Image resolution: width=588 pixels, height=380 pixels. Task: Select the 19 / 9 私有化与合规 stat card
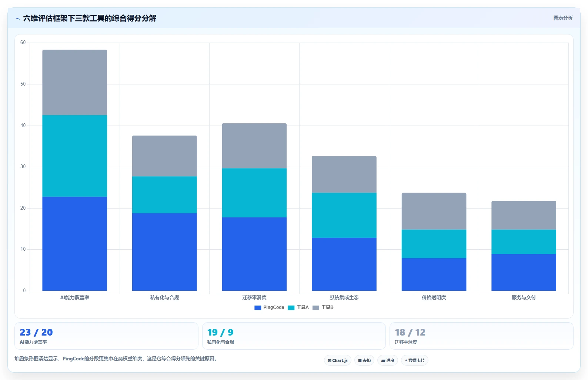coord(294,336)
